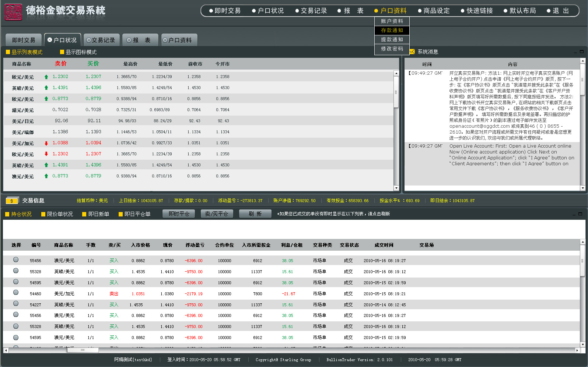Click the price list vertical scrollbar thumb
Image resolution: width=588 pixels, height=367 pixels.
click(396, 92)
